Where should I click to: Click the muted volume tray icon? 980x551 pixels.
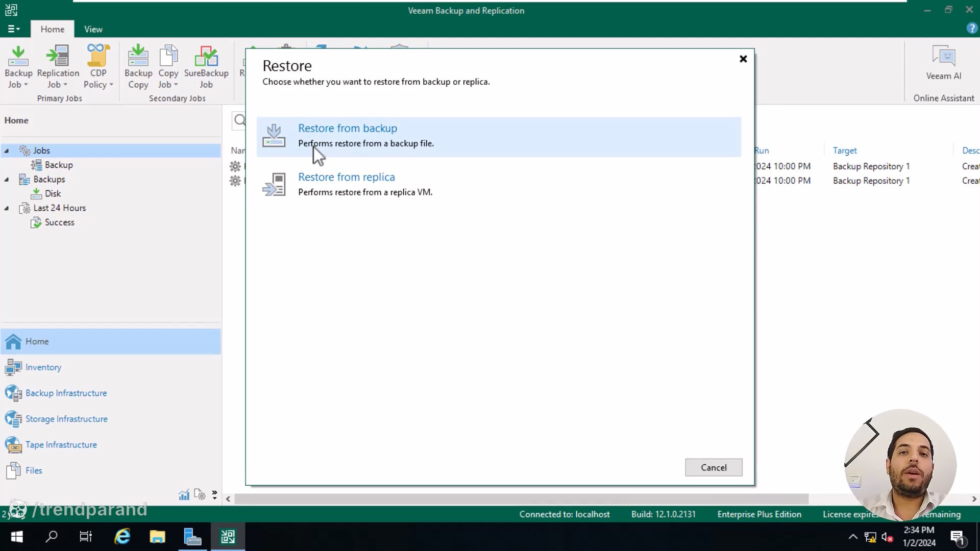point(887,537)
